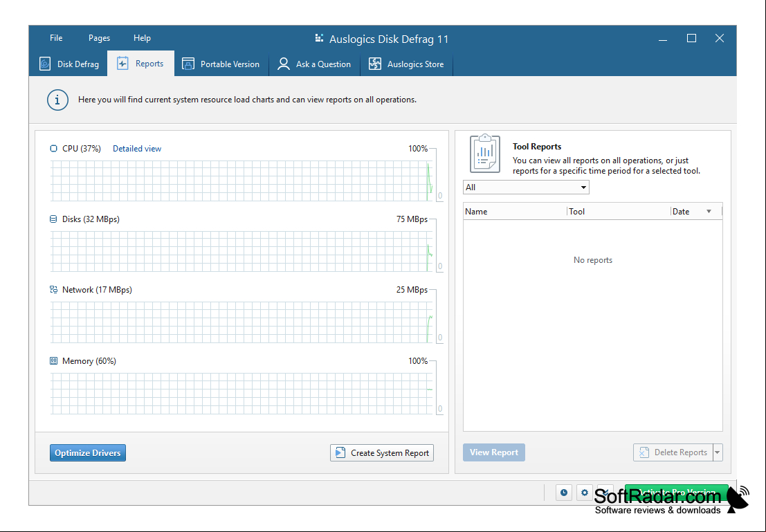The width and height of the screenshot is (766, 532).
Task: Click the Disks stack icon
Action: (53, 219)
